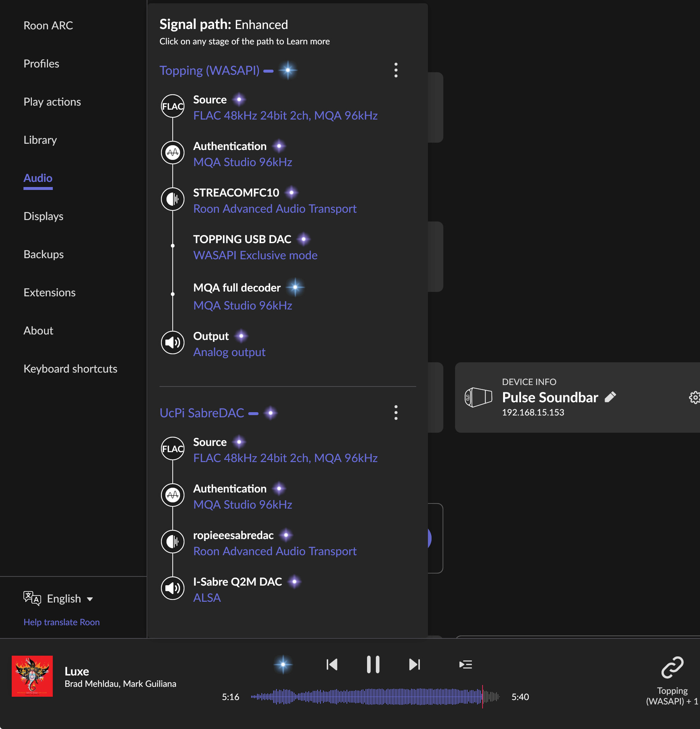Click the WASAPI Exclusive mode link
The height and width of the screenshot is (729, 700).
[x=255, y=255]
